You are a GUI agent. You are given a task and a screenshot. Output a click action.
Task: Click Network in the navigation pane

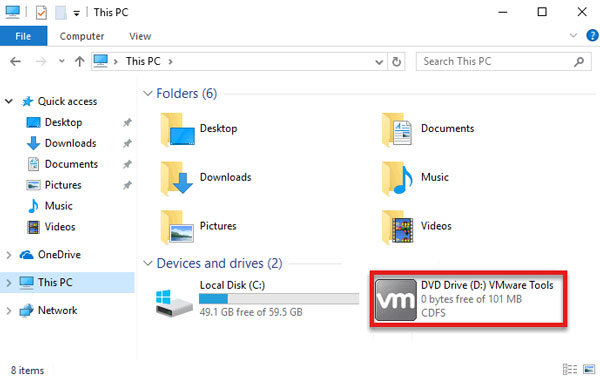click(57, 310)
